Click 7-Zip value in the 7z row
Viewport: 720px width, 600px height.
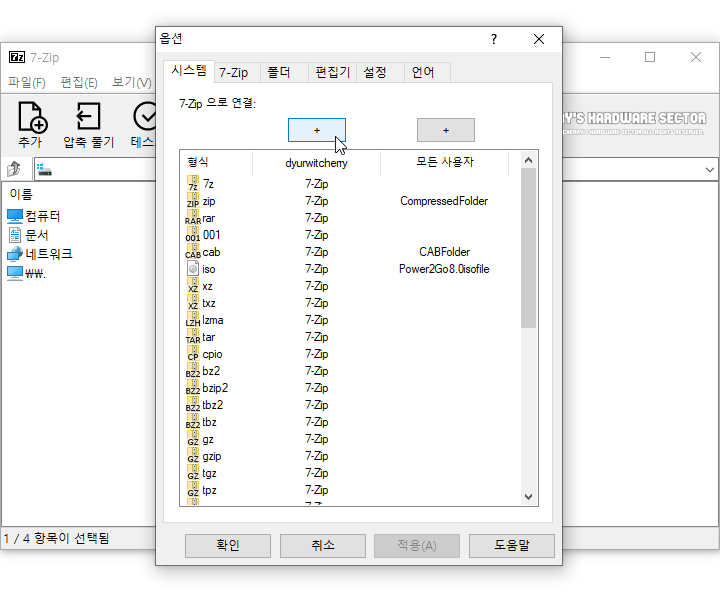[x=317, y=184]
